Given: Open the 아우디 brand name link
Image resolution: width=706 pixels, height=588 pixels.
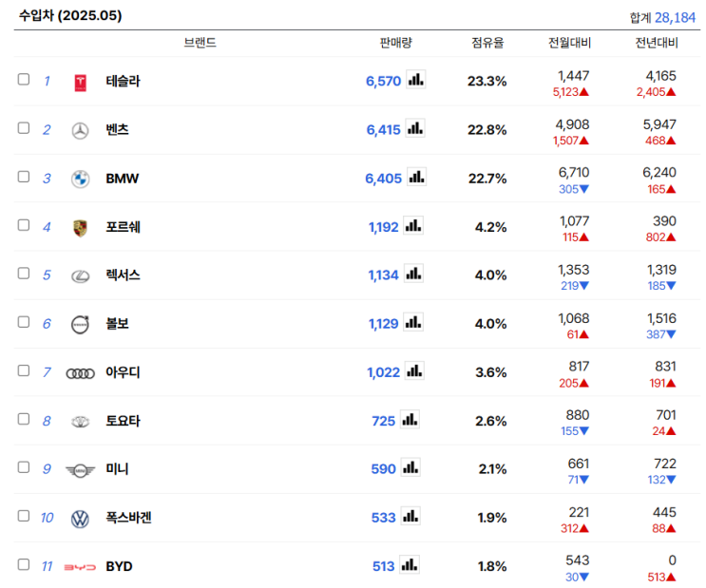Looking at the screenshot, I should pos(123,372).
